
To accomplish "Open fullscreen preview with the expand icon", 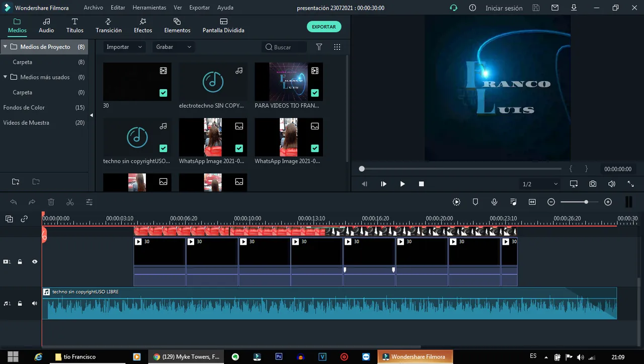I will (631, 184).
